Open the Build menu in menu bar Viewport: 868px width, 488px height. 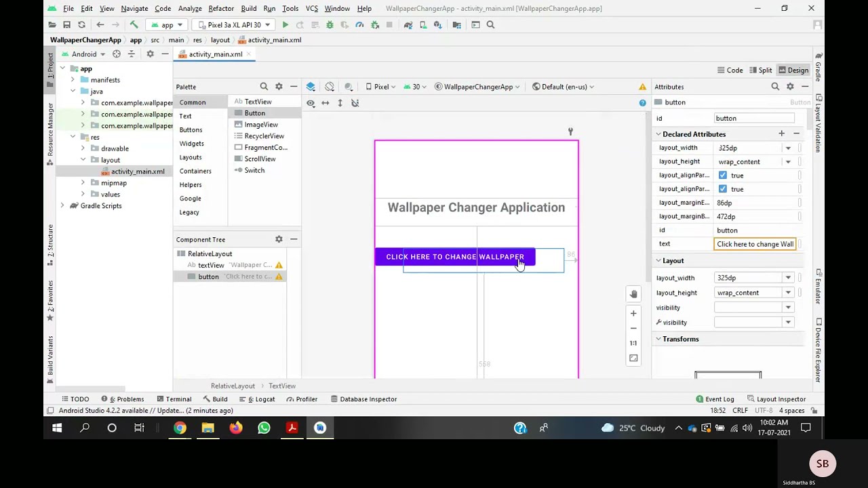point(248,9)
